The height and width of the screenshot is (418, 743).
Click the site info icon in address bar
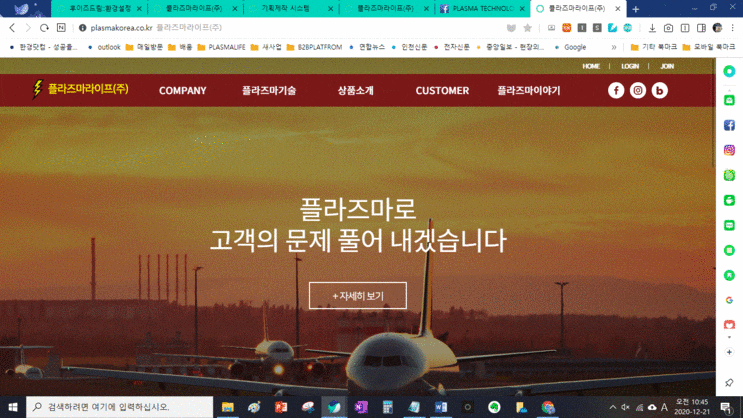(x=82, y=28)
